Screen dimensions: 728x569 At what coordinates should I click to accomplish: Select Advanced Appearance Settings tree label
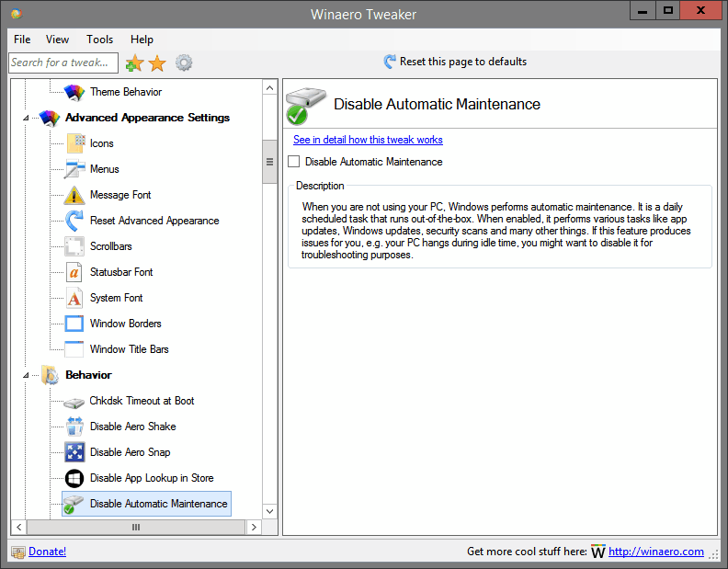[147, 118]
